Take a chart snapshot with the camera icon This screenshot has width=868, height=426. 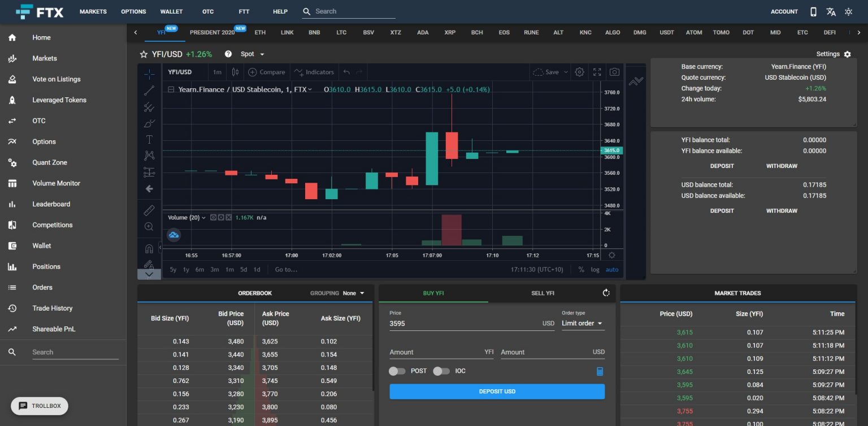614,72
